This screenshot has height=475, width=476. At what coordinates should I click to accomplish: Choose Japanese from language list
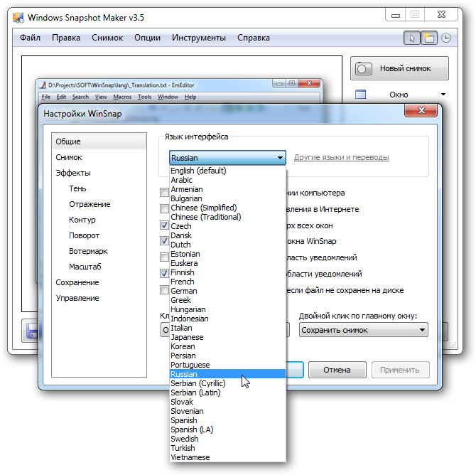pyautogui.click(x=227, y=337)
